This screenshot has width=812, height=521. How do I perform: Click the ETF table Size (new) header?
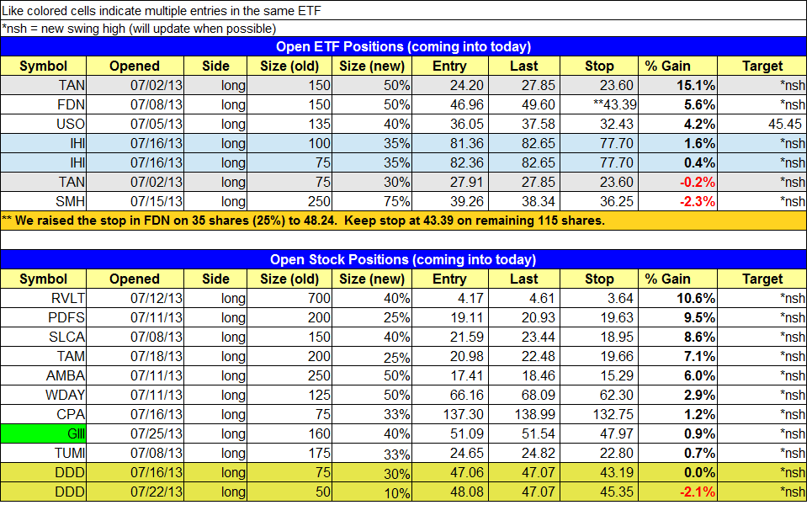tap(372, 66)
